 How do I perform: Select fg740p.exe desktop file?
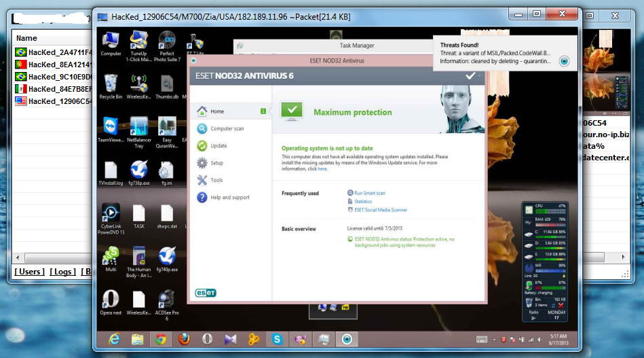click(x=167, y=259)
